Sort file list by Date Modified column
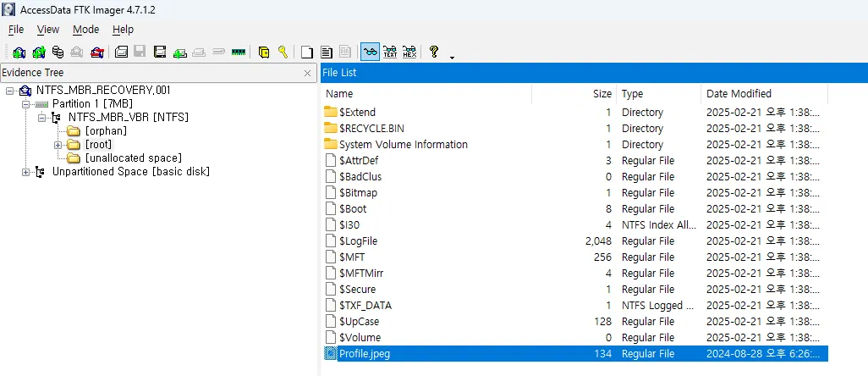Viewport: 868px width, 376px height. tap(764, 94)
